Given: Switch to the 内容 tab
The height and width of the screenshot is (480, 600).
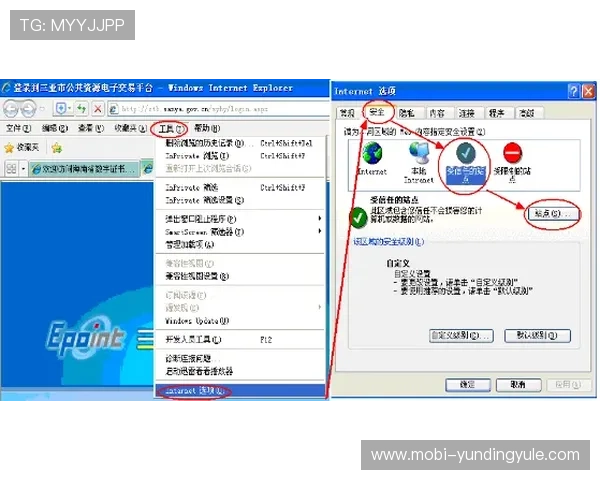Looking at the screenshot, I should point(437,113).
